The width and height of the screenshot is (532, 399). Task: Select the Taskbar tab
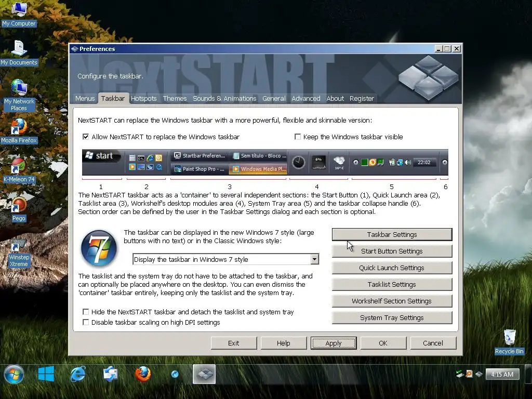(x=113, y=98)
